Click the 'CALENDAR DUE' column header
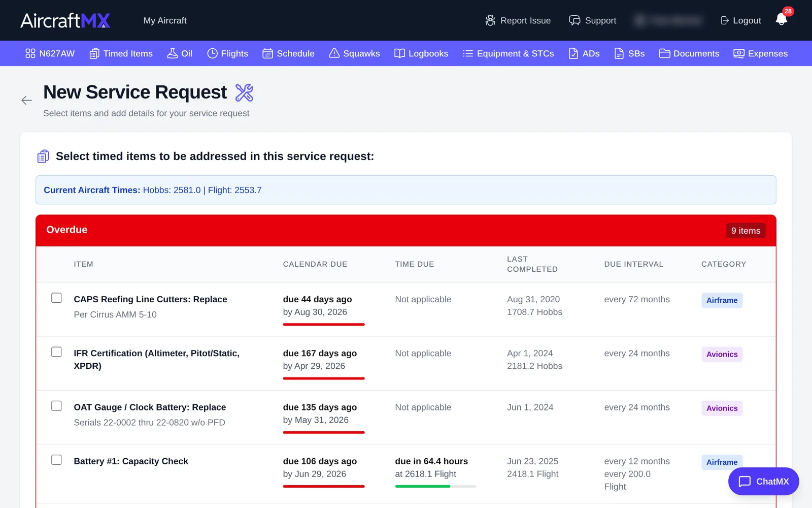 (x=315, y=264)
